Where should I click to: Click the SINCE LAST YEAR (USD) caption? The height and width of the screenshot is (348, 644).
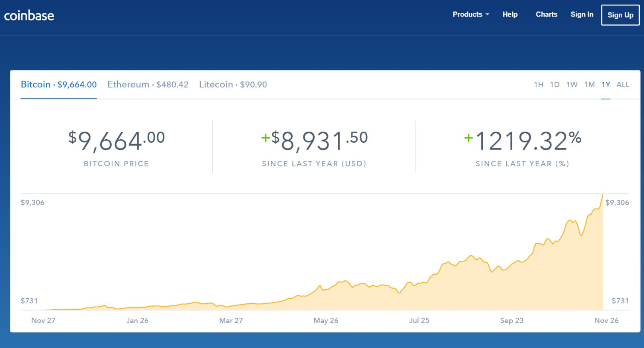click(x=314, y=164)
